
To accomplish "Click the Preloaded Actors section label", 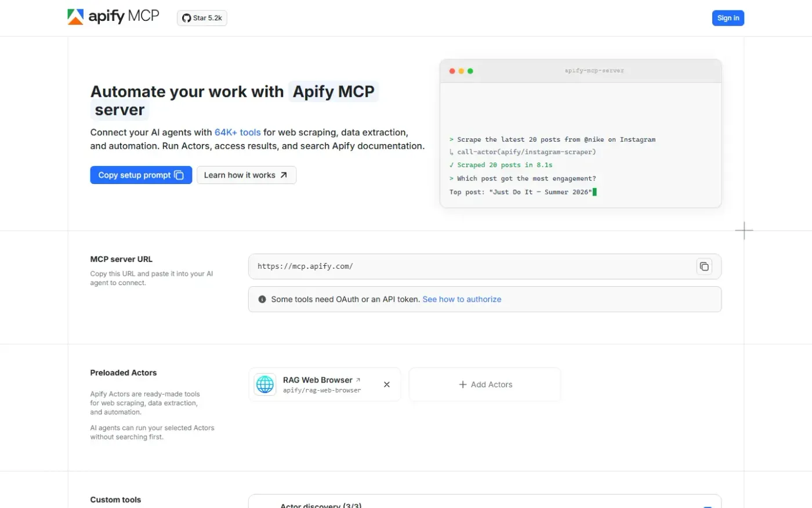I will click(x=124, y=373).
